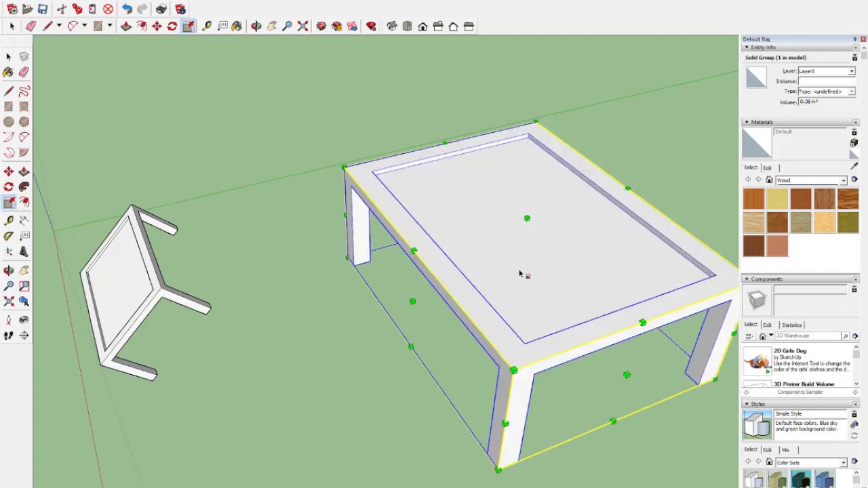868x488 pixels.
Task: Open the Type dropdown in Entity Info
Action: tap(852, 91)
